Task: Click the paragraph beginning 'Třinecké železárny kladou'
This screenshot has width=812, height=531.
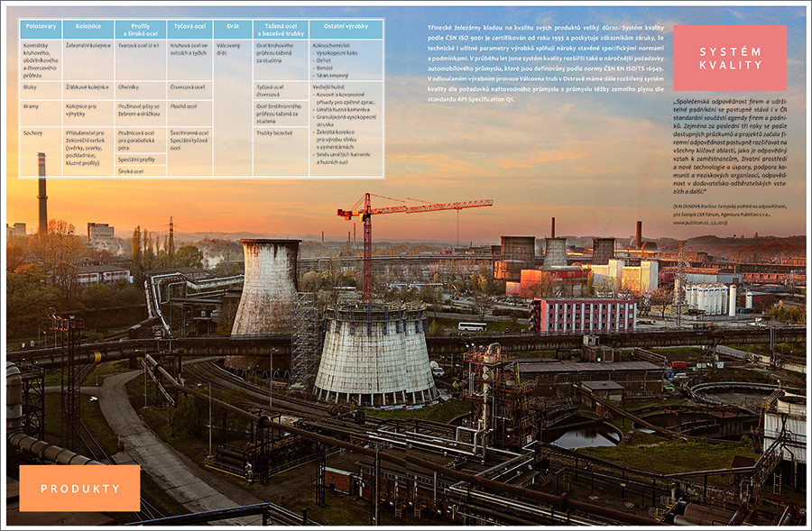Action: (x=545, y=63)
